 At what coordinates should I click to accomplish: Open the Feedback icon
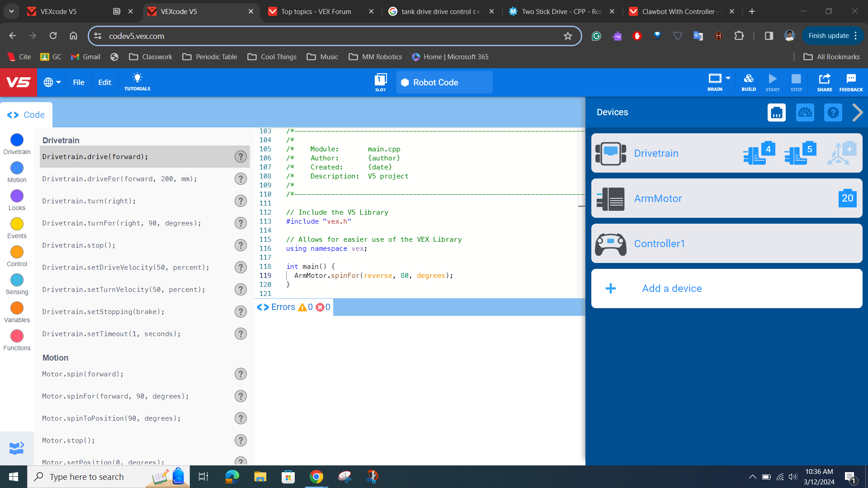point(851,82)
